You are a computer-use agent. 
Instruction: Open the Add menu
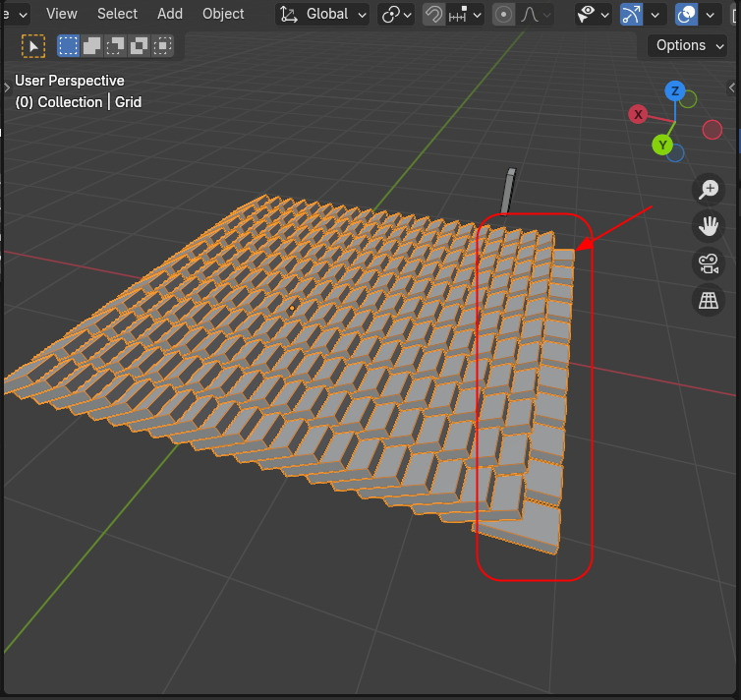[170, 14]
